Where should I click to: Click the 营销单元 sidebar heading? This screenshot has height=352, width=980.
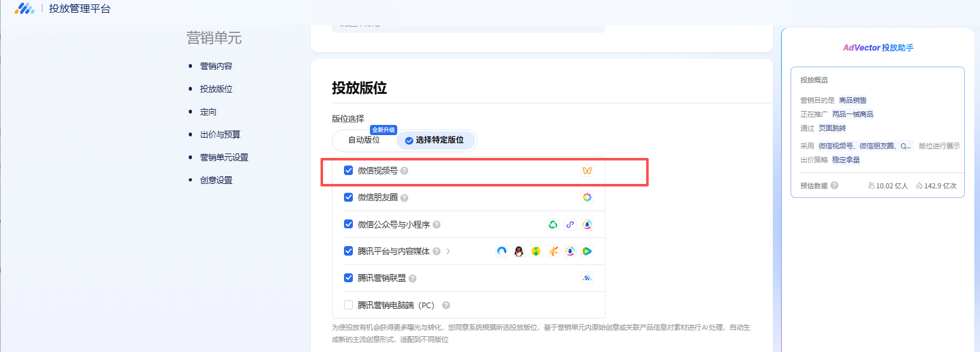(214, 38)
